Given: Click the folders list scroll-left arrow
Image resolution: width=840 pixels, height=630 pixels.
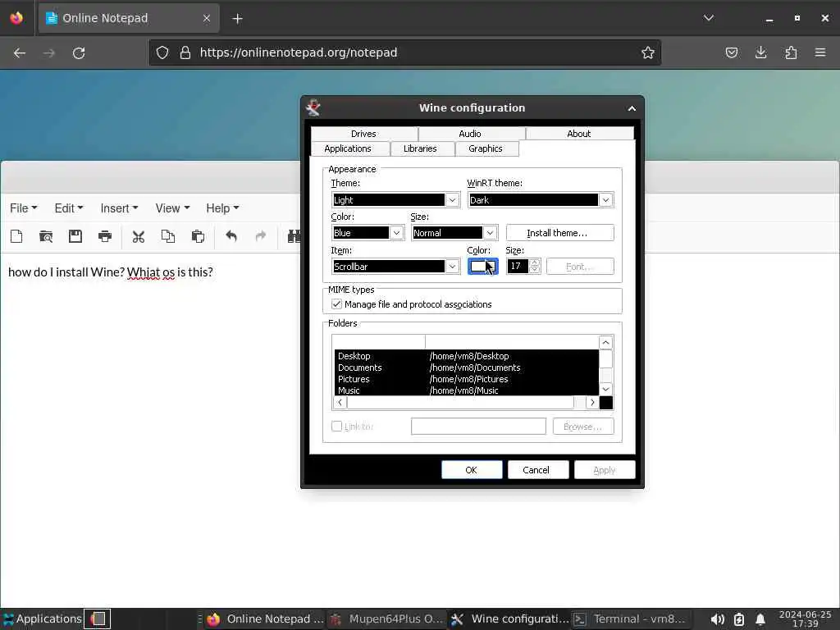Looking at the screenshot, I should pyautogui.click(x=340, y=402).
